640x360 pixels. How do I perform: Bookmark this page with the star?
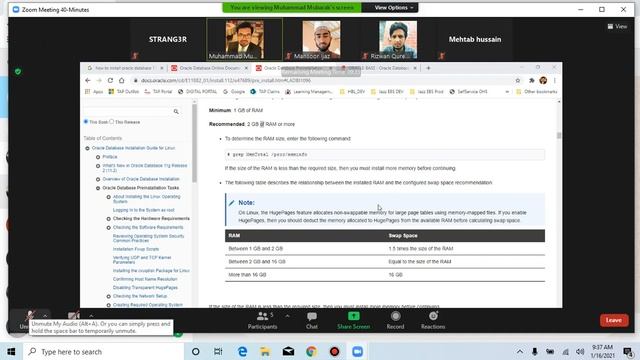click(518, 80)
